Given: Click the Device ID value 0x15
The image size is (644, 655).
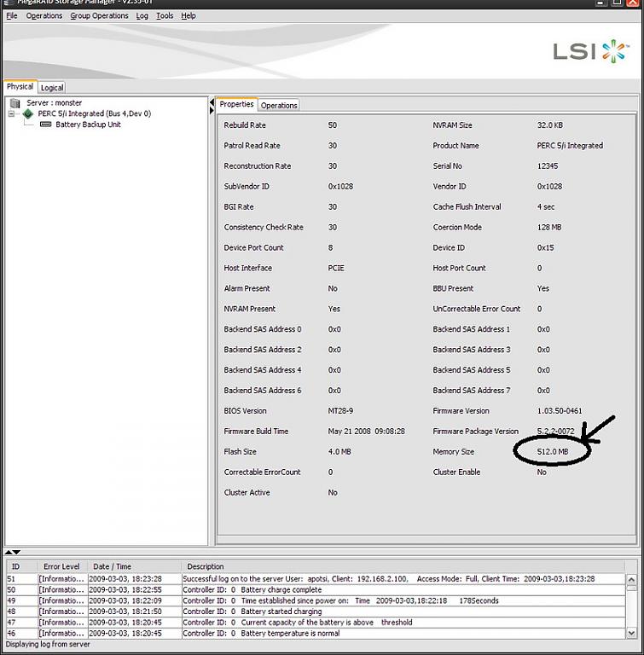Looking at the screenshot, I should tap(545, 247).
